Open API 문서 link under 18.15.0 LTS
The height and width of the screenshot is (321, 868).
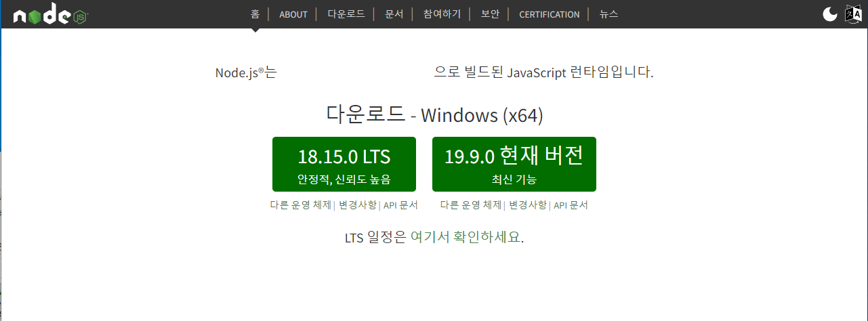coord(400,205)
